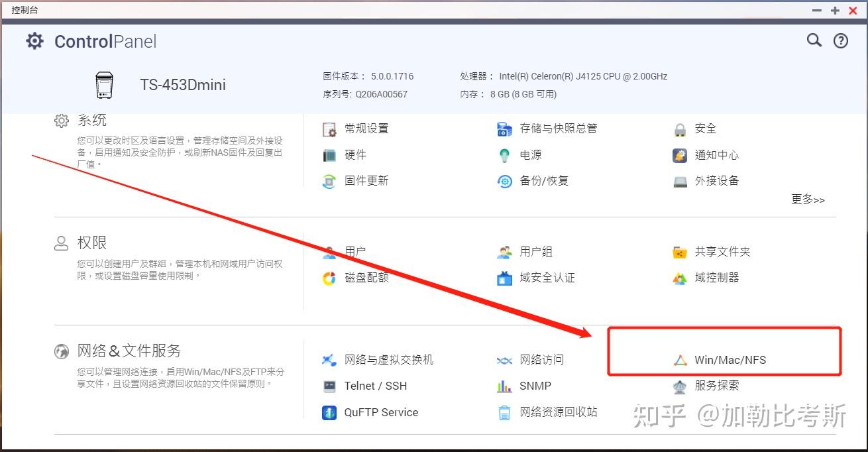The image size is (868, 452).
Task: Click the 更多>> link
Action: pyautogui.click(x=808, y=199)
